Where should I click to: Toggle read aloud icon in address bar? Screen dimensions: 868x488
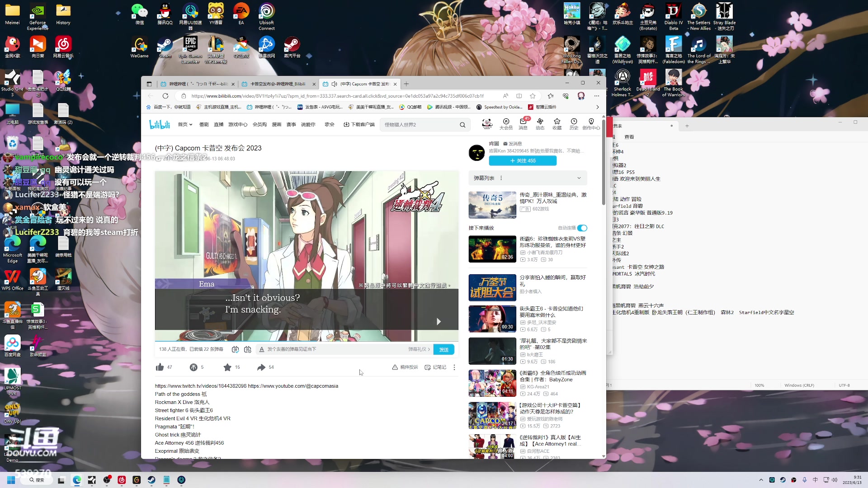click(x=505, y=96)
